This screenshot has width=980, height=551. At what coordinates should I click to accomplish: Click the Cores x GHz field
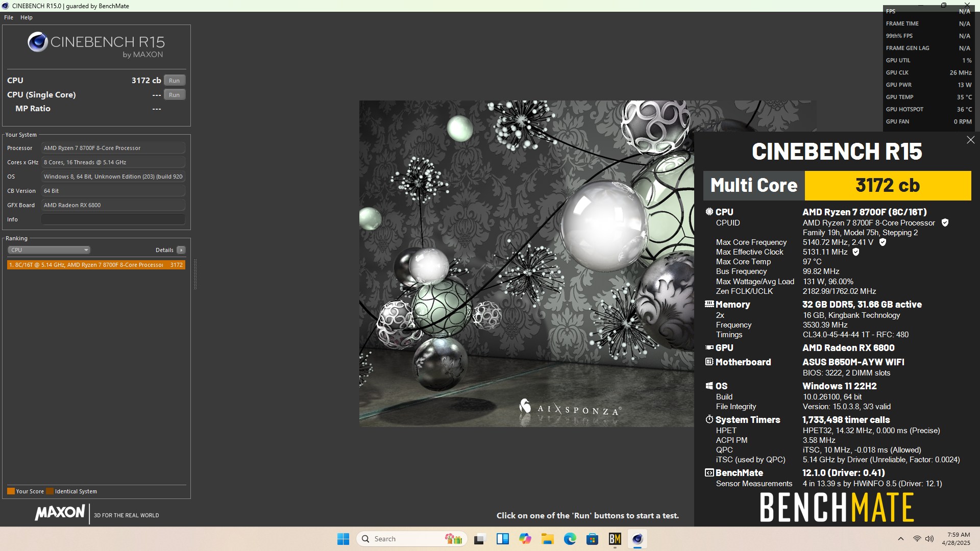(113, 162)
